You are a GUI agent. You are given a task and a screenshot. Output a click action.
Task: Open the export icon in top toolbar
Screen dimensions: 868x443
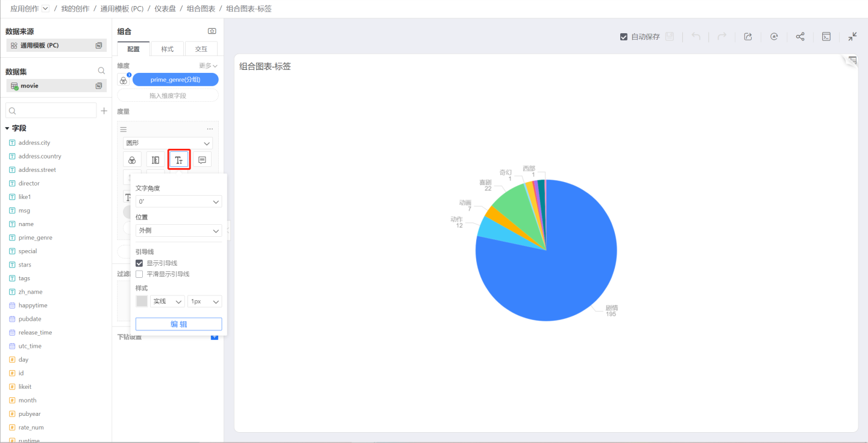click(x=748, y=37)
